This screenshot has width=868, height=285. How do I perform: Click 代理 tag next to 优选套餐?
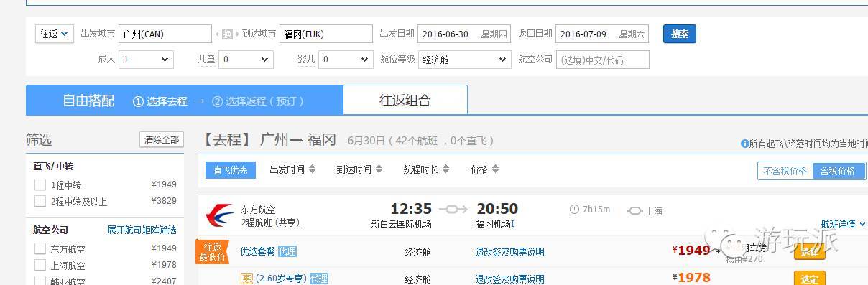[x=287, y=251]
